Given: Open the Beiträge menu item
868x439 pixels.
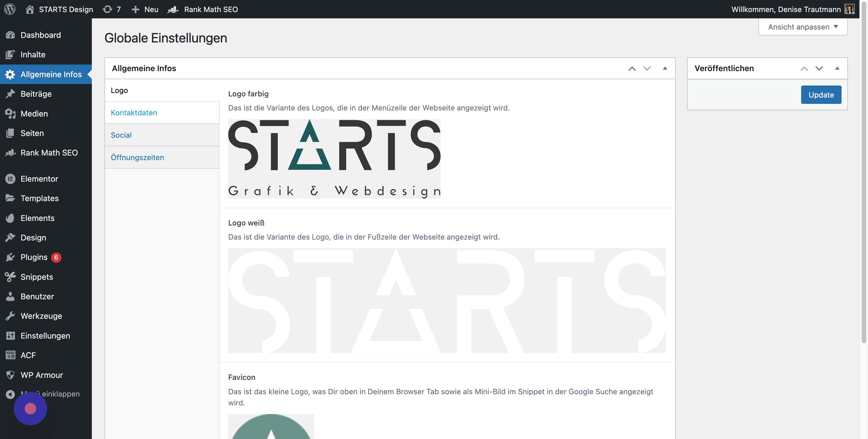Looking at the screenshot, I should (x=46, y=94).
